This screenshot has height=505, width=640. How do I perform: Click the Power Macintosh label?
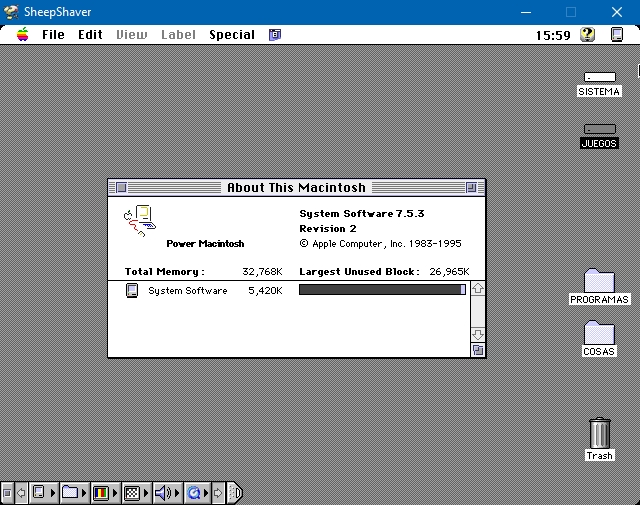(x=205, y=244)
